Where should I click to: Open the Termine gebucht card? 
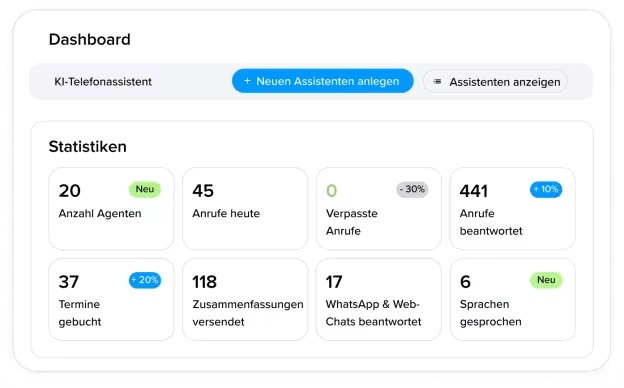pyautogui.click(x=111, y=299)
